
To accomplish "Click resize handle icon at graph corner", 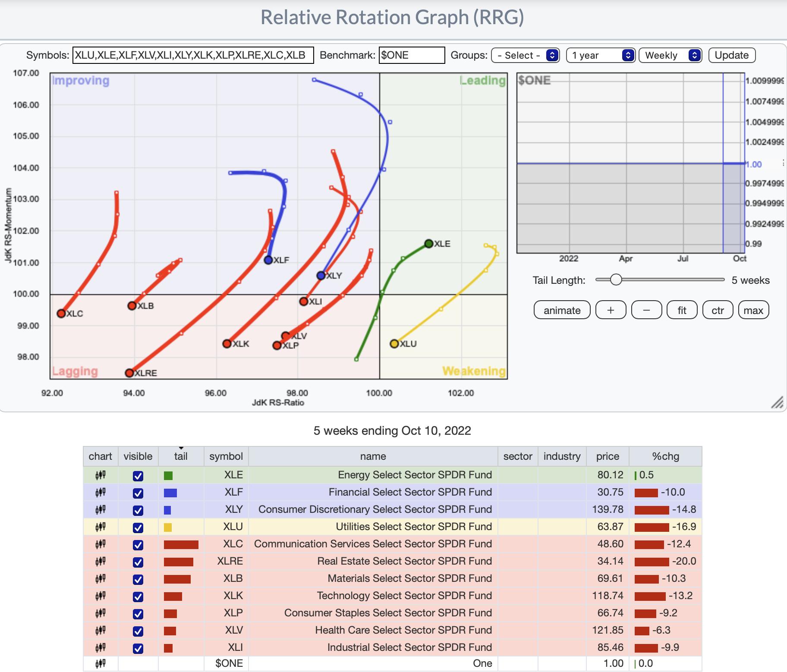I will pos(777,403).
